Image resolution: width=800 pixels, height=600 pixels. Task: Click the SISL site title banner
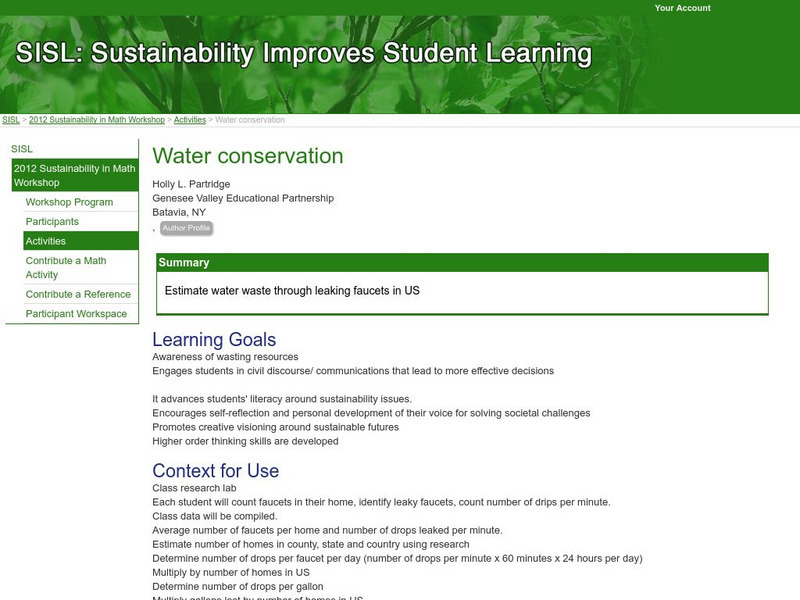coord(303,53)
